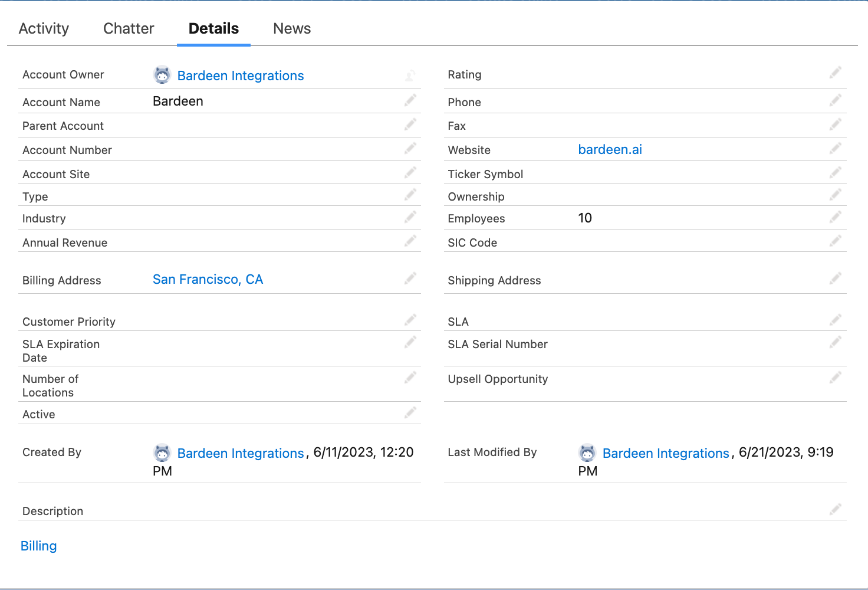Click the Created By label
The width and height of the screenshot is (868, 590).
52,453
